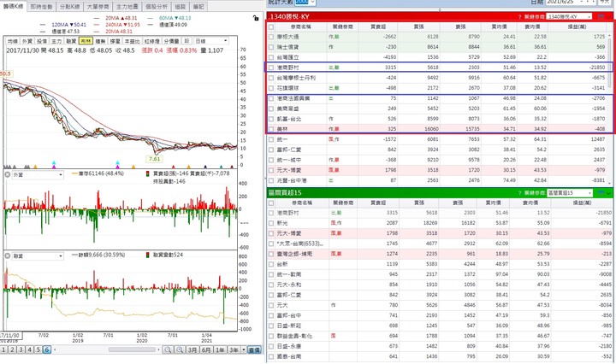Click the blue 還原 button at the chart's lower right
This screenshot has width=616, height=364.
pos(255,349)
